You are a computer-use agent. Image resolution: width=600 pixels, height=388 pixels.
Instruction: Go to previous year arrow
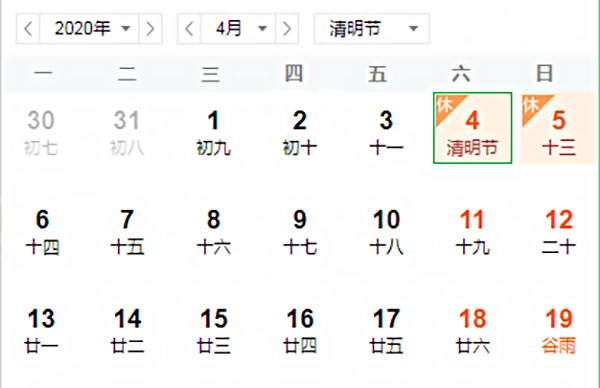[28, 29]
